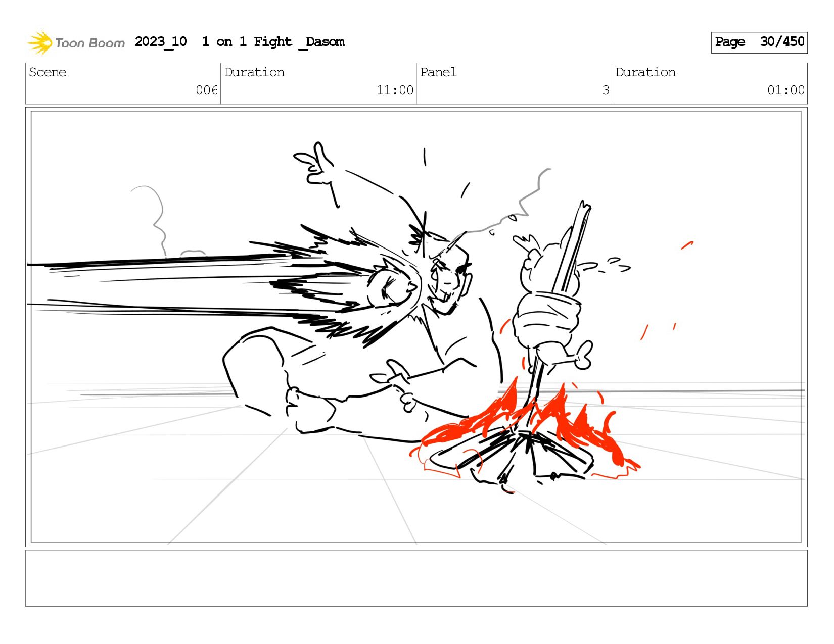Click the 'Page 30/450' box
This screenshot has width=834, height=644.
point(759,42)
